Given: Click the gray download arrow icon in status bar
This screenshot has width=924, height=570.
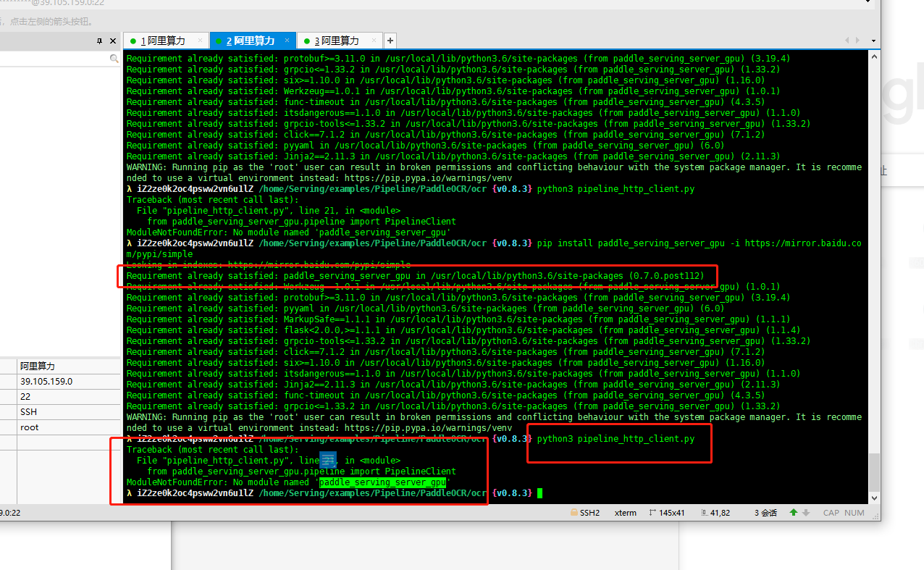Looking at the screenshot, I should click(805, 512).
